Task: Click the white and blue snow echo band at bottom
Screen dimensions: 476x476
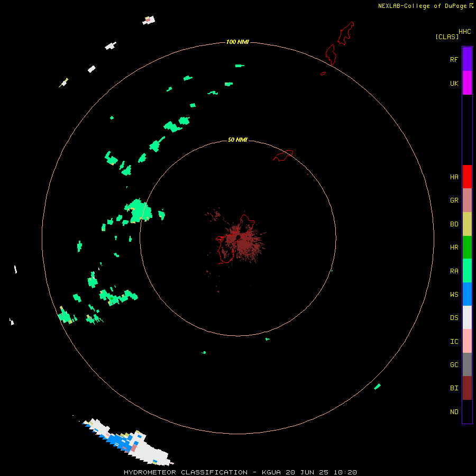Action: coord(127,442)
